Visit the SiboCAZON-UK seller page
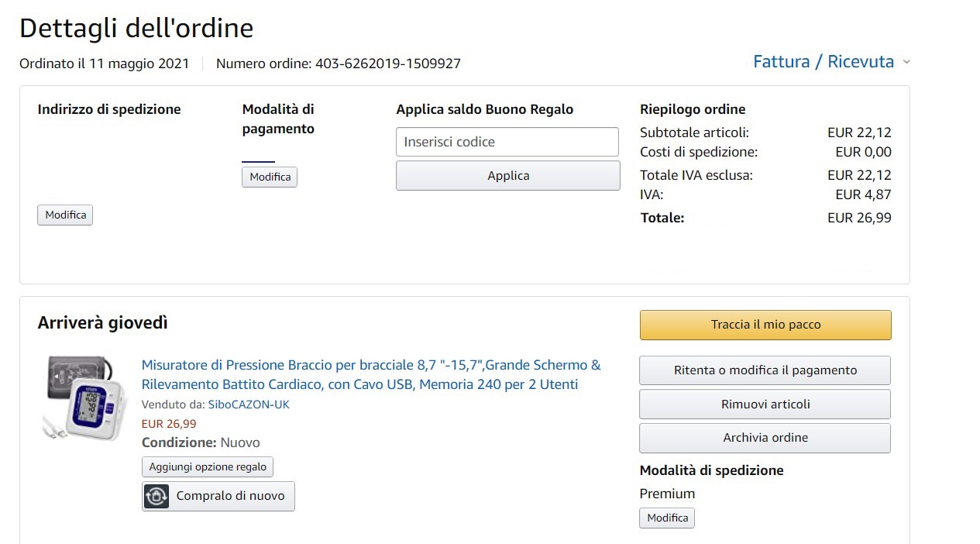980x544 pixels. pos(249,405)
